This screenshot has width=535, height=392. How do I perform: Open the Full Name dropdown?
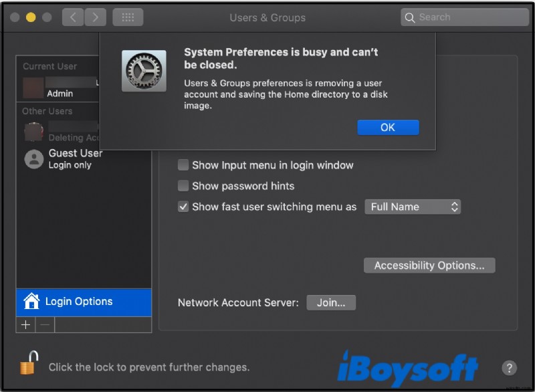(x=412, y=207)
